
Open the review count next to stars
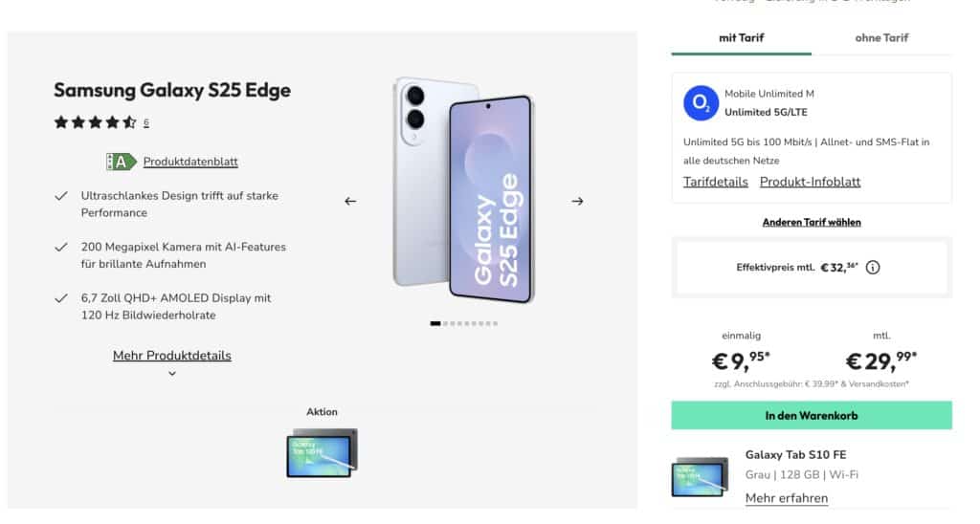pos(146,123)
